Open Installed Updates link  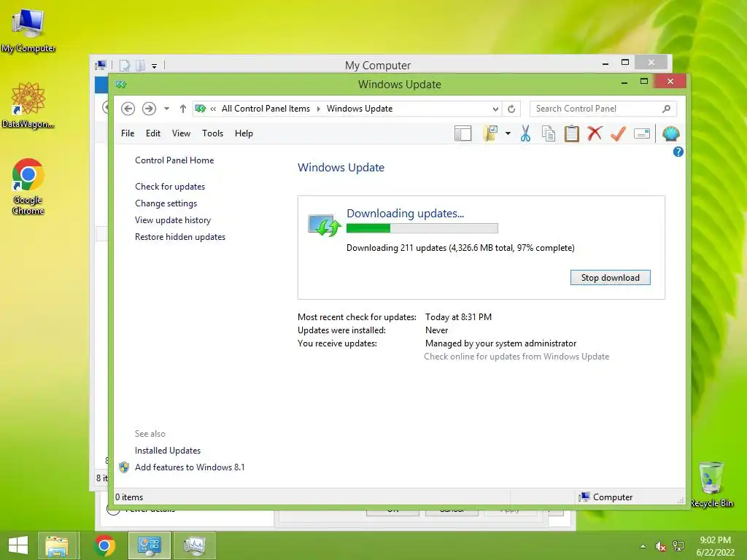pyautogui.click(x=168, y=451)
